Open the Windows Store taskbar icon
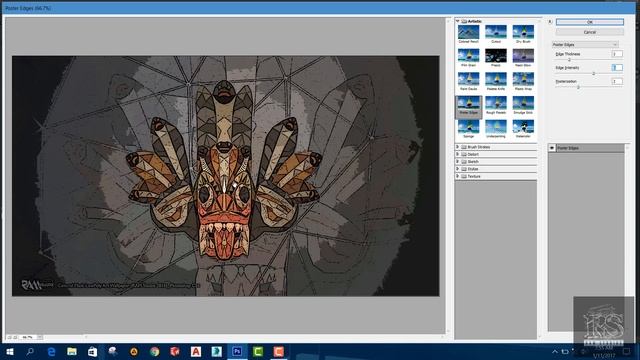640x360 pixels. point(93,351)
